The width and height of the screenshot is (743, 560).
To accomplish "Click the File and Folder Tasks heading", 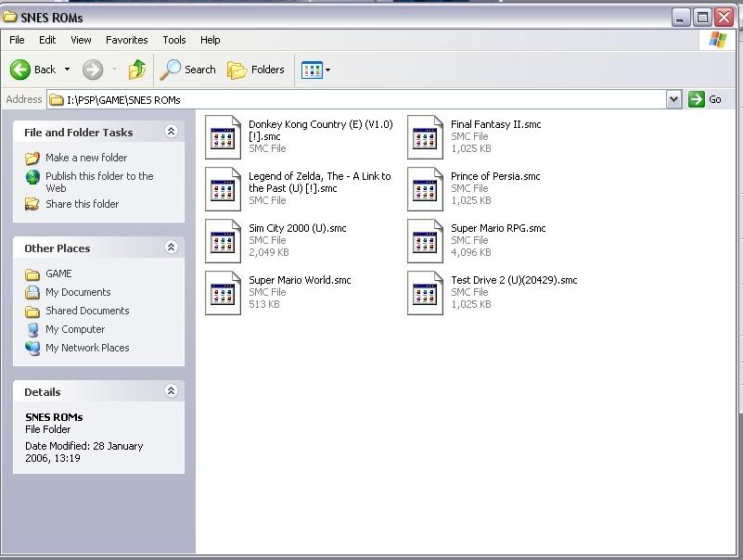I will pos(79,133).
